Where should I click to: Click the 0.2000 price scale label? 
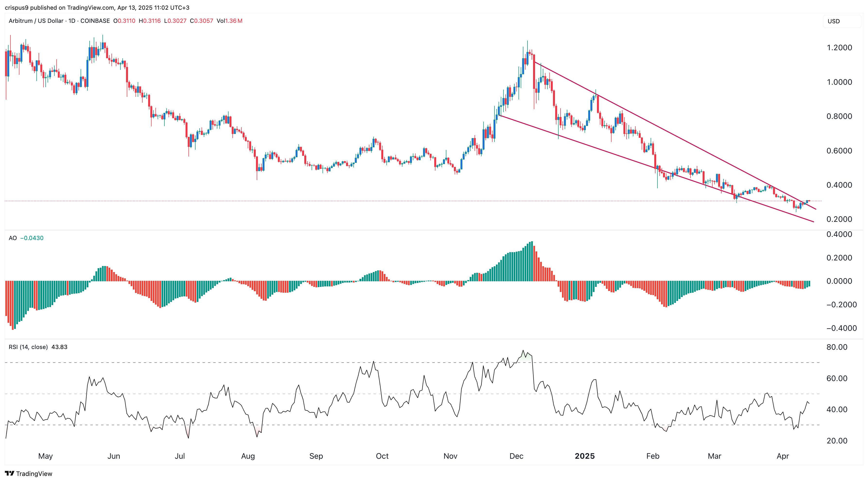839,219
